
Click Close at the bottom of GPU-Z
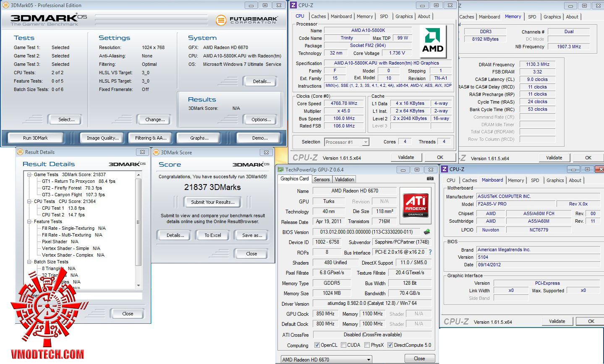coord(419,359)
